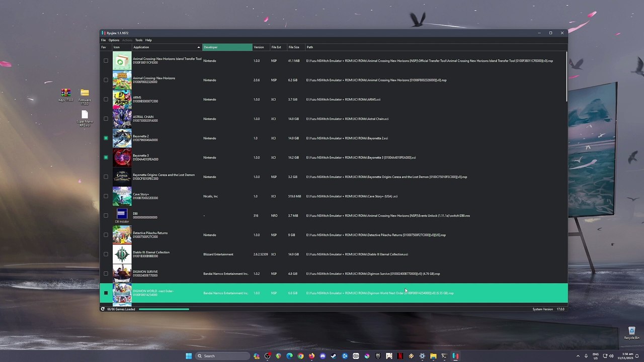Sort games by the Developer column
Viewport: 644px width, 362px height.
[227, 47]
